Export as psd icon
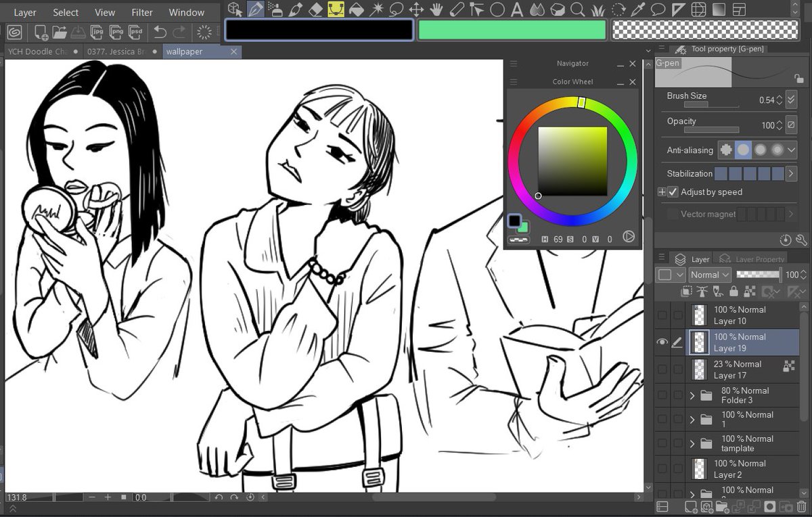 [136, 32]
